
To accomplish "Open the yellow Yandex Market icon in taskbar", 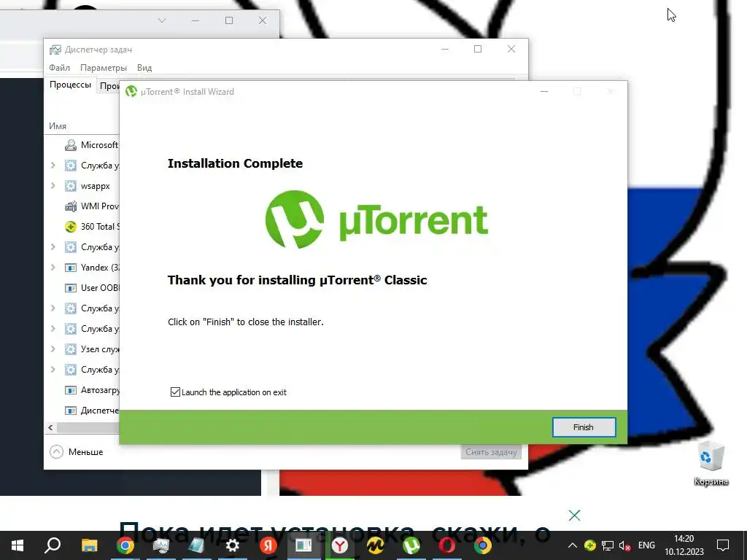I will (x=376, y=545).
